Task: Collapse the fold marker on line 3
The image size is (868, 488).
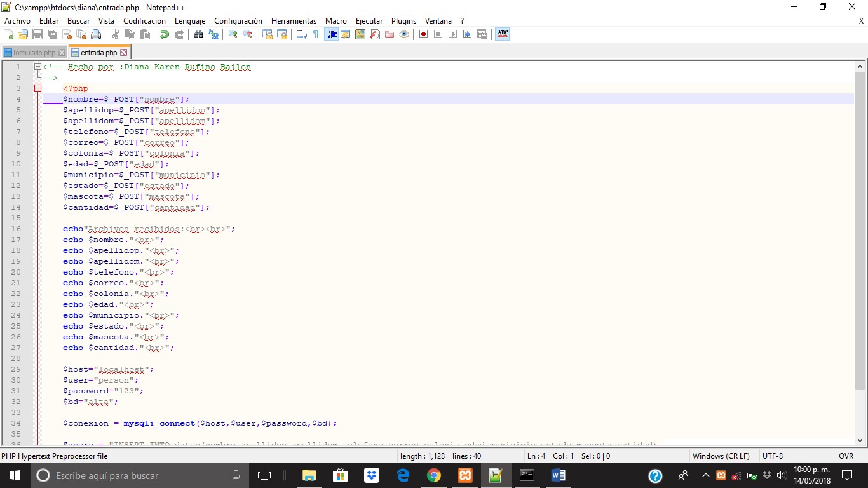Action: (x=37, y=88)
